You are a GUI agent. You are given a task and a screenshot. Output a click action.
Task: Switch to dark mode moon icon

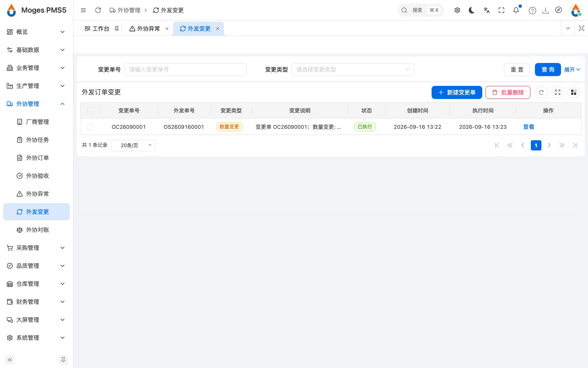pos(472,10)
